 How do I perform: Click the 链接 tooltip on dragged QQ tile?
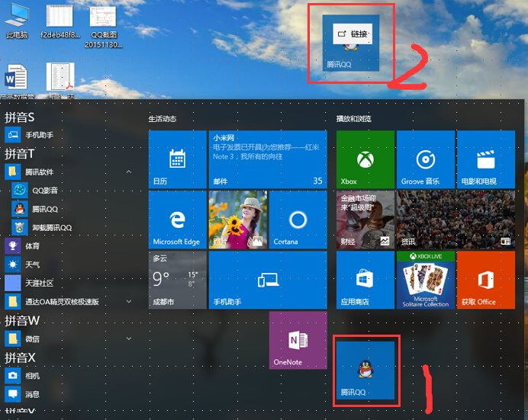click(x=353, y=34)
